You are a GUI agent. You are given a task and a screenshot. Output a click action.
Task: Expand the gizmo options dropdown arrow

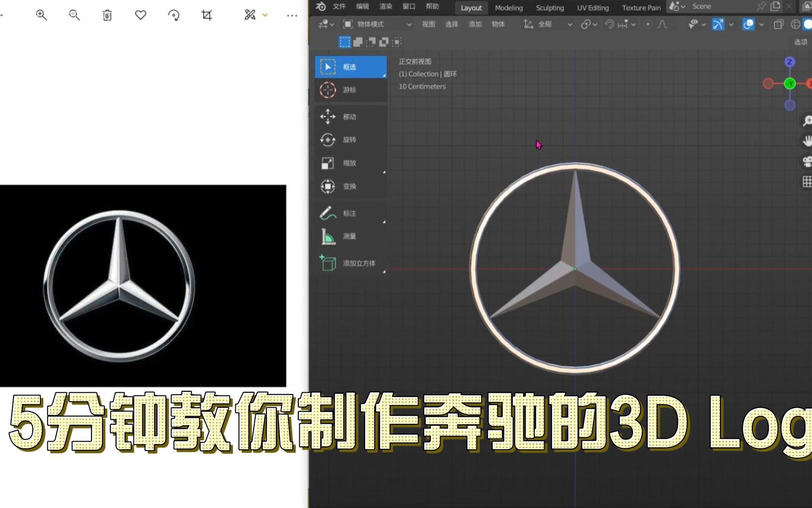731,24
